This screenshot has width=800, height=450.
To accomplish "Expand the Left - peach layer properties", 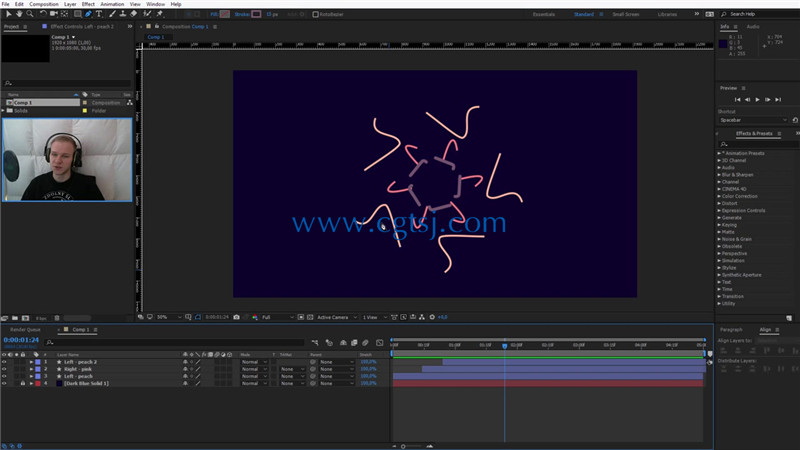I will pyautogui.click(x=31, y=376).
